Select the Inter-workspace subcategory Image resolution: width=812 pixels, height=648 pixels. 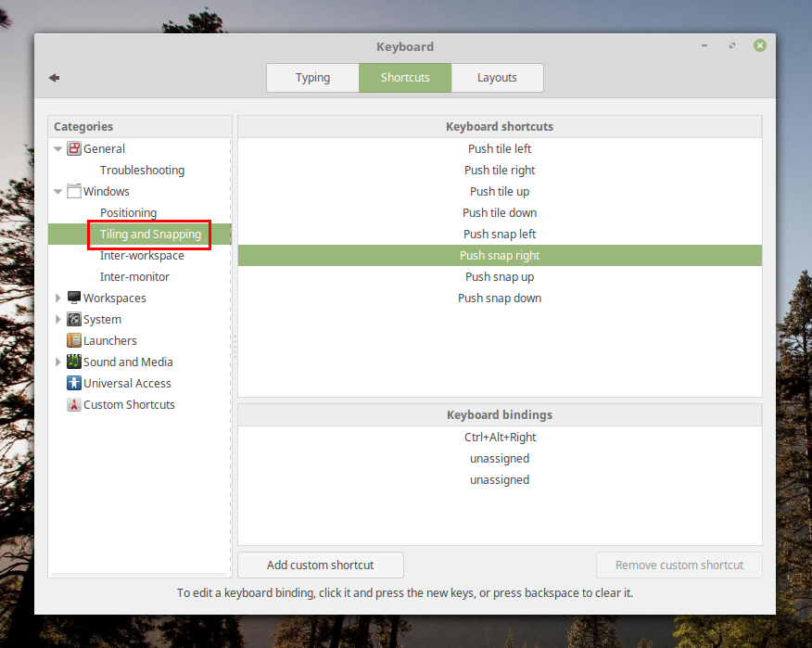coord(142,256)
